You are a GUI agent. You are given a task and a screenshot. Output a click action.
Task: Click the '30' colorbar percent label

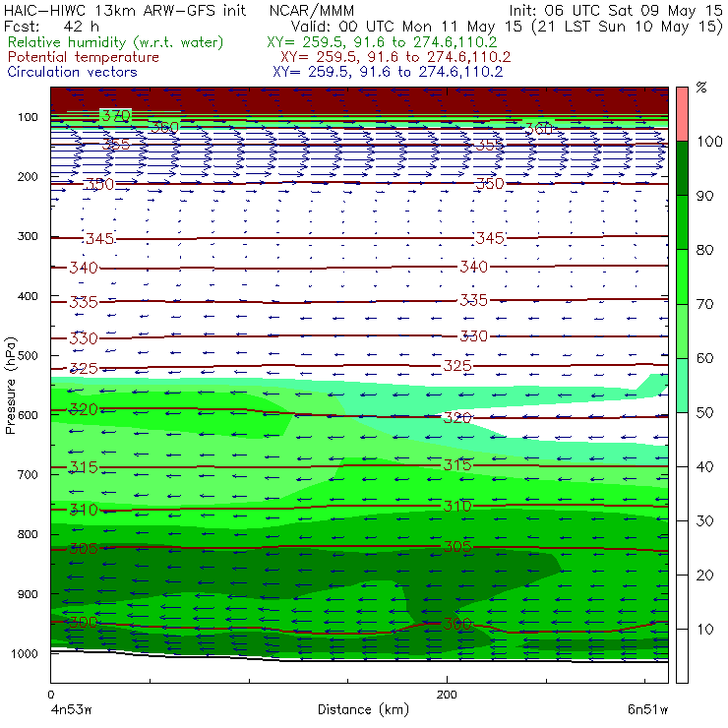point(704,521)
